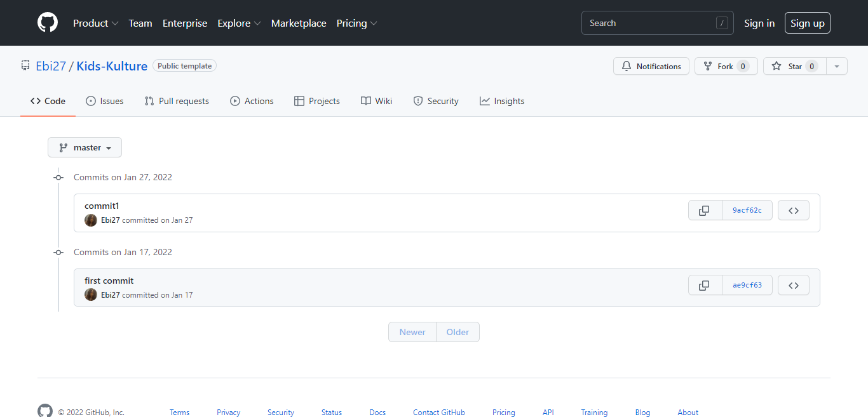The width and height of the screenshot is (868, 417).
Task: Open the Status footer link
Action: [x=332, y=413]
